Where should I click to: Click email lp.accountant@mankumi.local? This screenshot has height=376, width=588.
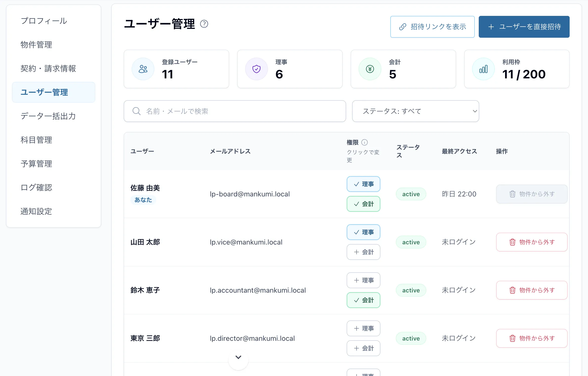[258, 290]
